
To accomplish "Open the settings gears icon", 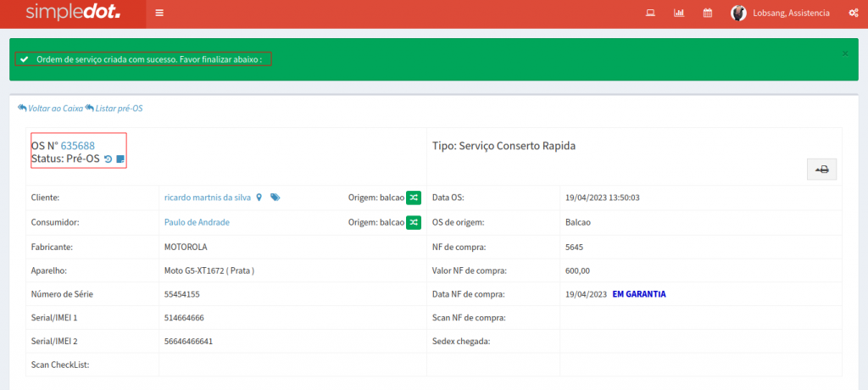I will [854, 14].
